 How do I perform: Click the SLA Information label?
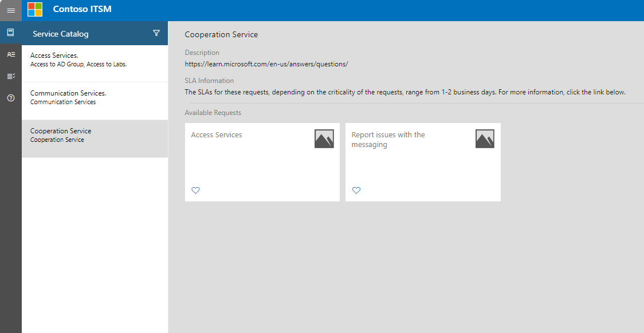click(x=209, y=80)
